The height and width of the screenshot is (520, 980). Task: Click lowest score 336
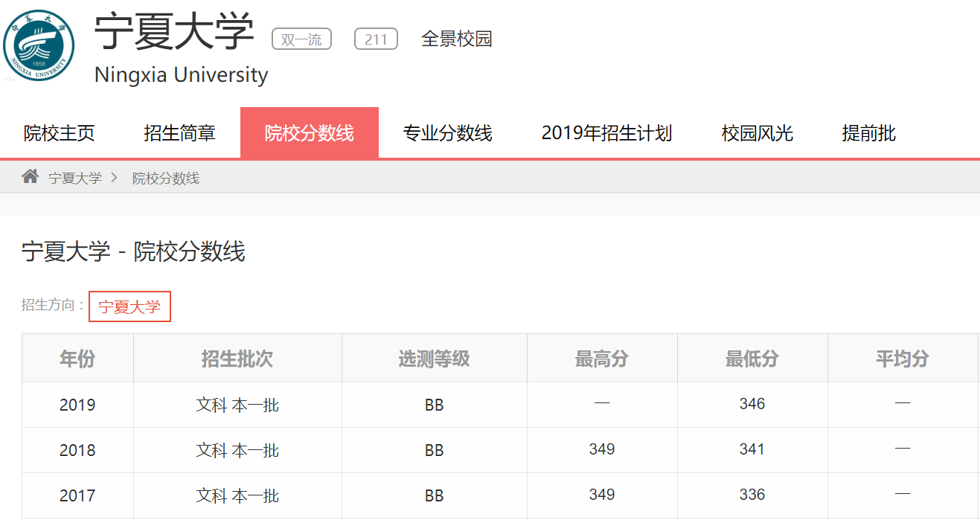pyautogui.click(x=752, y=494)
